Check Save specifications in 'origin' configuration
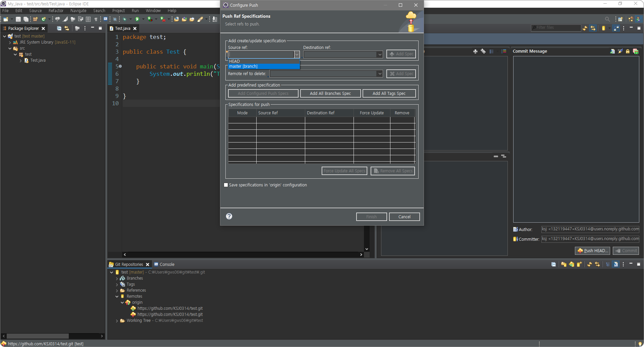This screenshot has width=644, height=347. point(226,185)
